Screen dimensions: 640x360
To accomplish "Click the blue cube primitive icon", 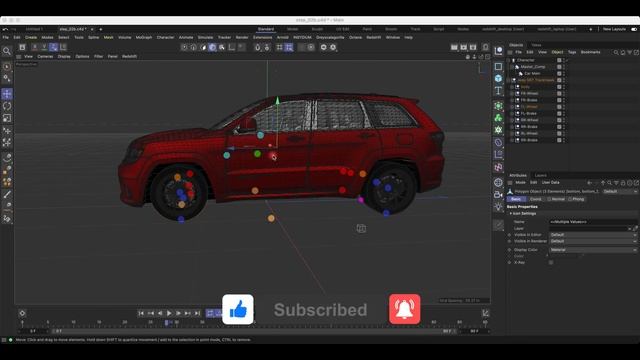I will [x=498, y=78].
